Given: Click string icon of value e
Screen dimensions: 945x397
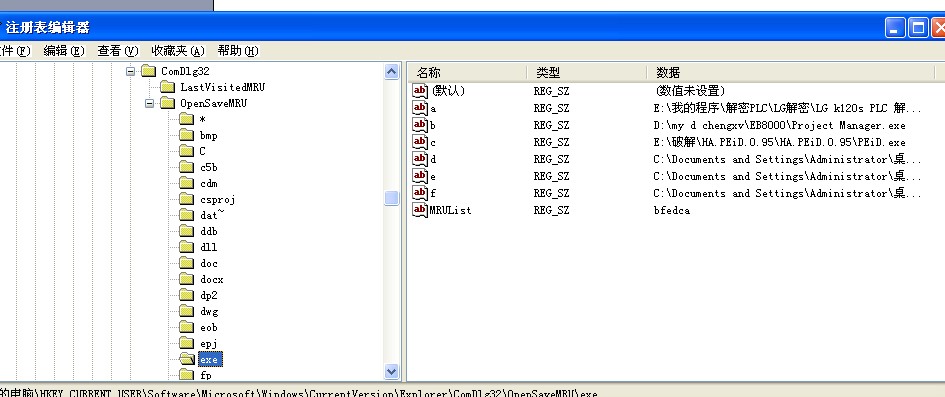Looking at the screenshot, I should (x=420, y=176).
